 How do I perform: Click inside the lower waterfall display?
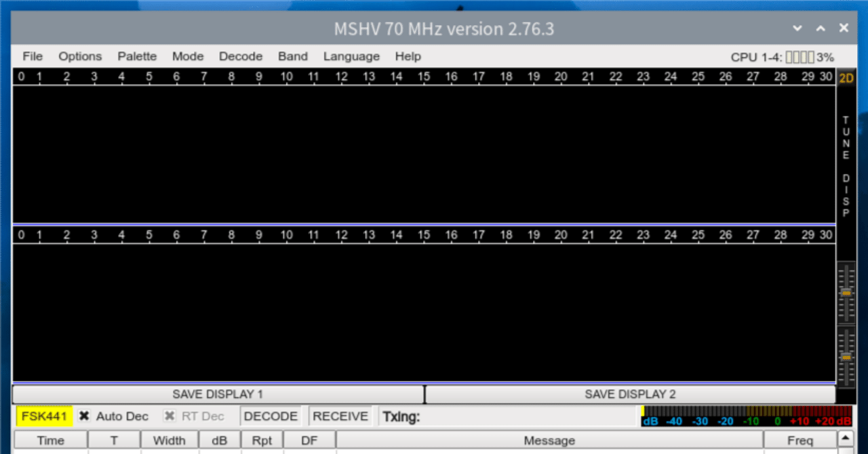pos(424,312)
